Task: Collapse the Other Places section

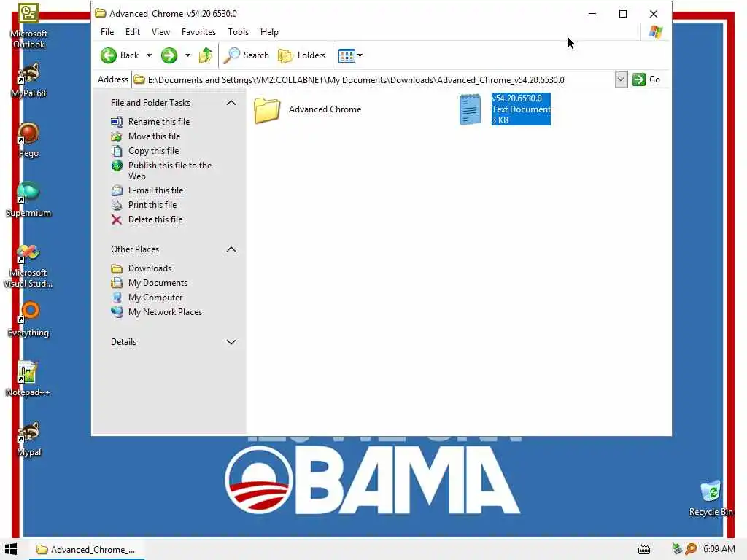Action: pos(231,249)
